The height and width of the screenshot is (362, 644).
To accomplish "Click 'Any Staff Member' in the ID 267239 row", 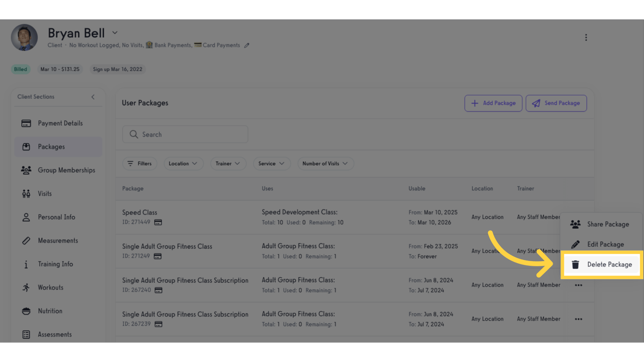I will [538, 319].
